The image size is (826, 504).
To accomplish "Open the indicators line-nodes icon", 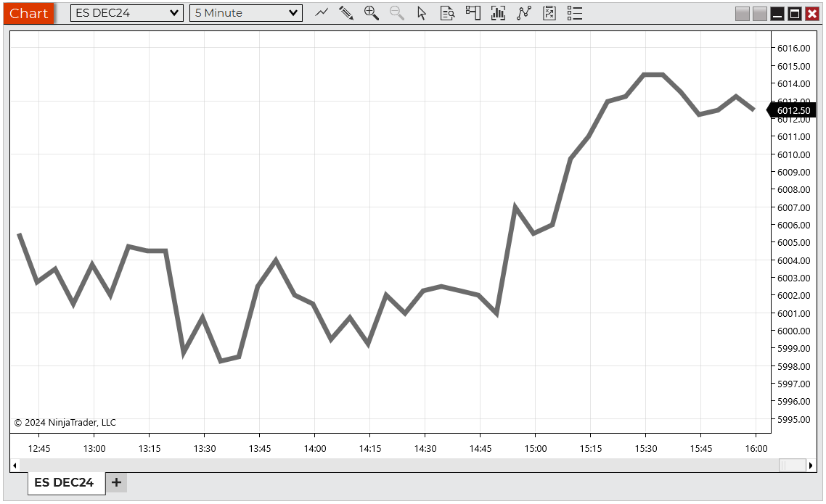I will (x=523, y=12).
